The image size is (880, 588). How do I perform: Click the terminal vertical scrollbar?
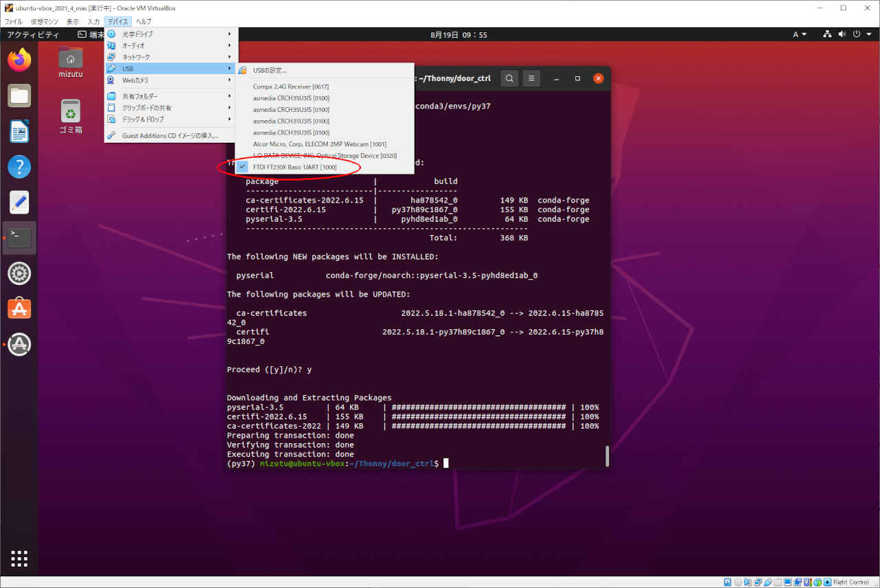click(607, 455)
